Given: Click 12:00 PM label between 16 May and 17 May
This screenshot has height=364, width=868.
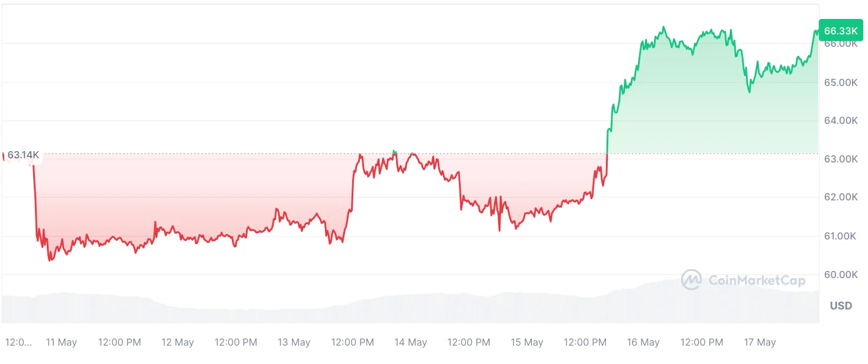Looking at the screenshot, I should pyautogui.click(x=701, y=343).
